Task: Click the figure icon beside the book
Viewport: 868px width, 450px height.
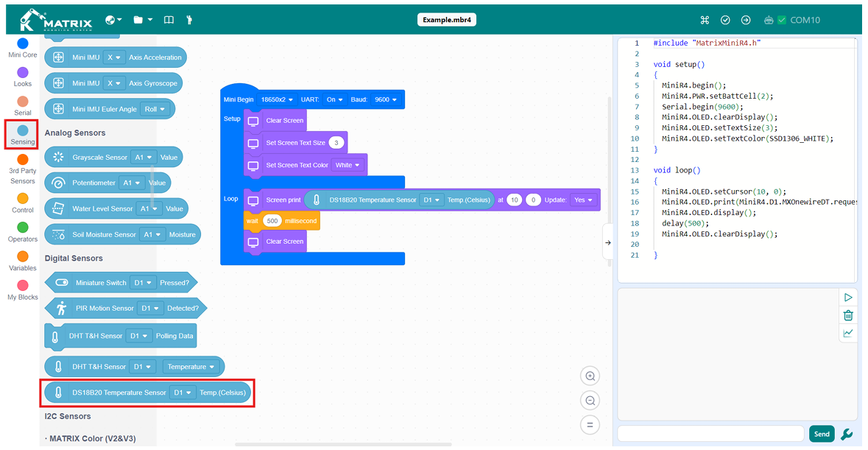Action: point(189,20)
